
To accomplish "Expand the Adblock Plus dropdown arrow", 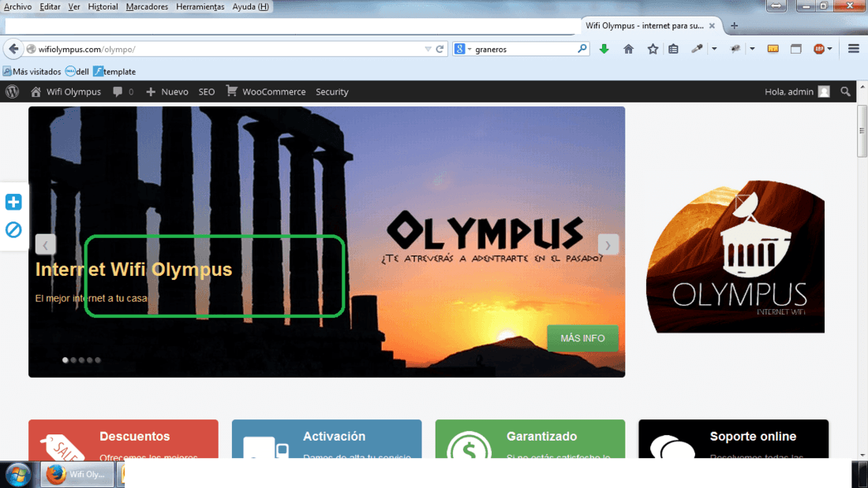I will 829,49.
